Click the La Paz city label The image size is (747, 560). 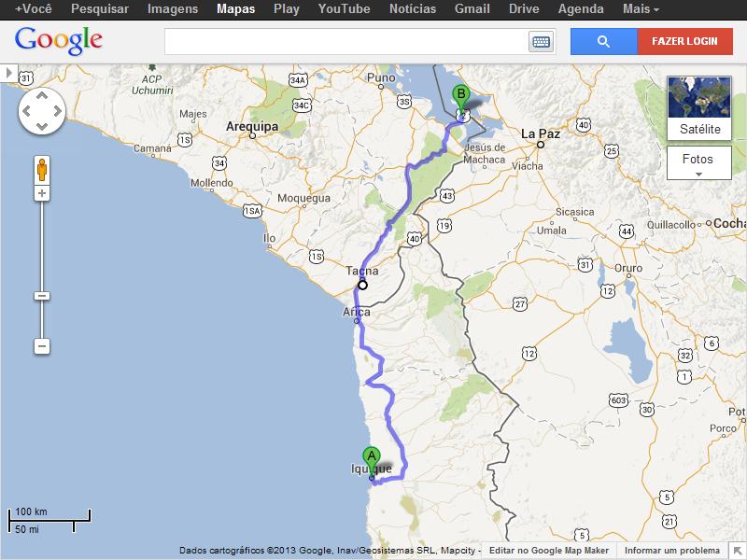[541, 133]
